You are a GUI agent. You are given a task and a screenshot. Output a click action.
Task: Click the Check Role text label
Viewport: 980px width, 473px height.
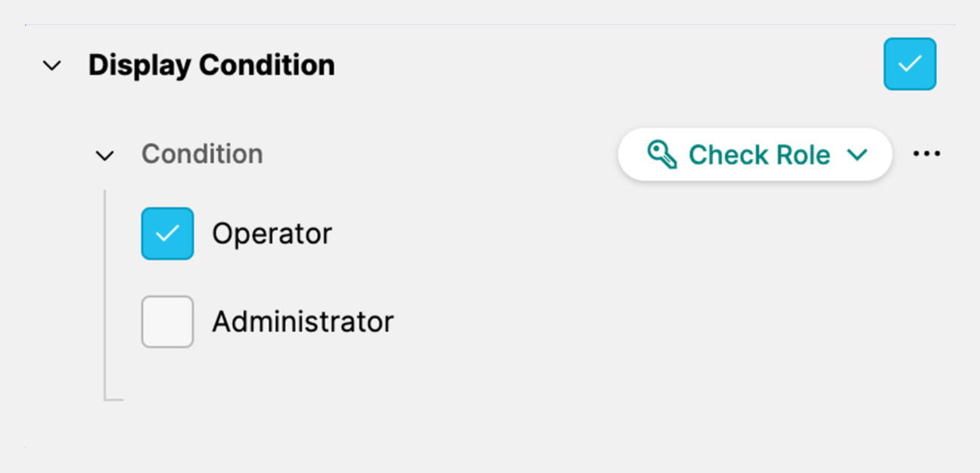758,154
